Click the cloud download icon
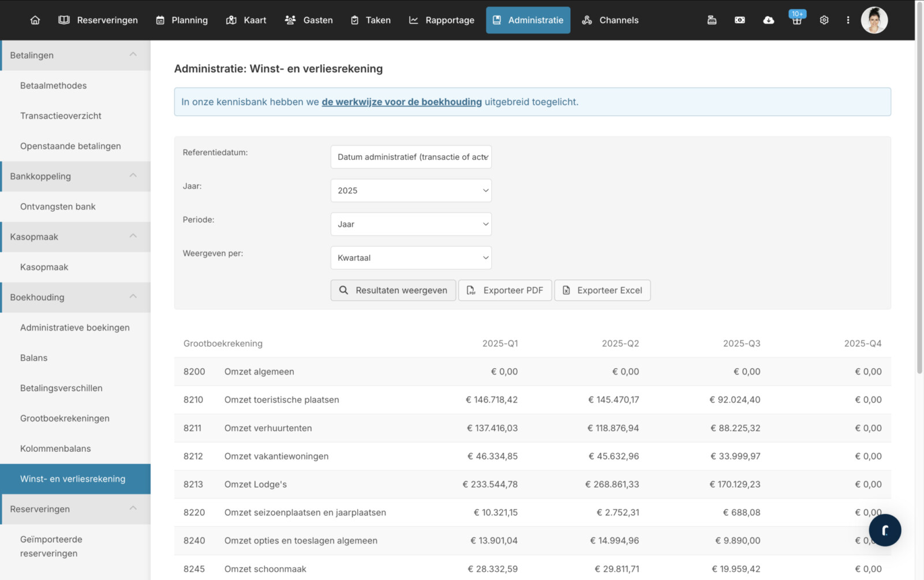The height and width of the screenshot is (580, 924). coord(768,20)
